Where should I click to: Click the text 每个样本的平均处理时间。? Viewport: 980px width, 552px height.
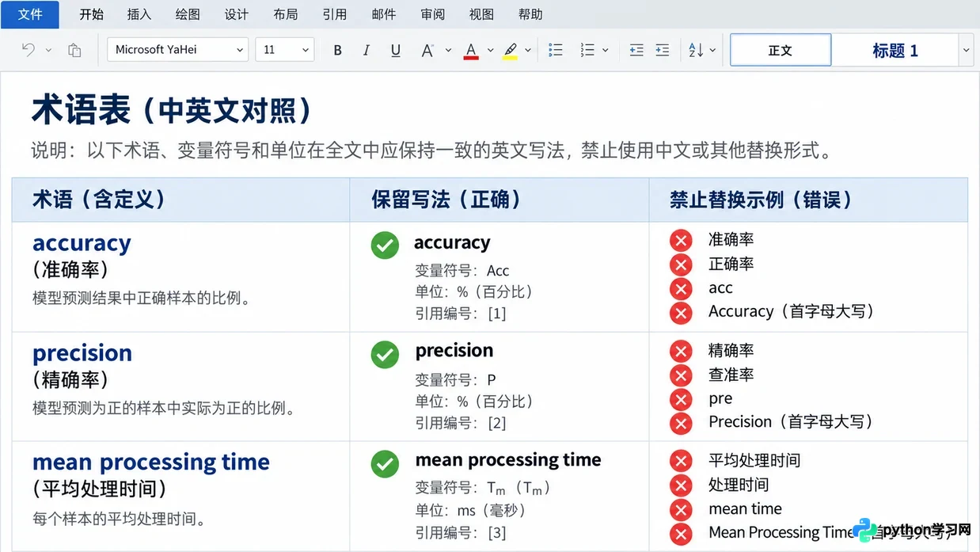tap(120, 520)
